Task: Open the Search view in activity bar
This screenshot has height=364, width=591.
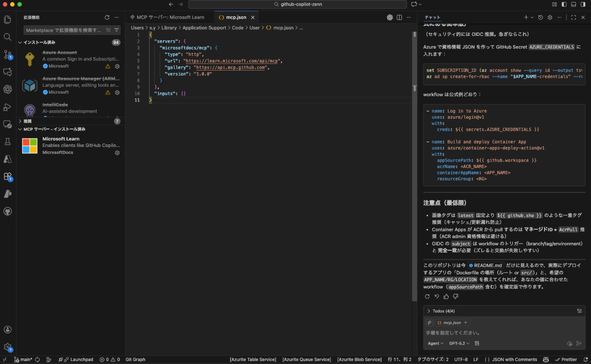Action: [8, 37]
